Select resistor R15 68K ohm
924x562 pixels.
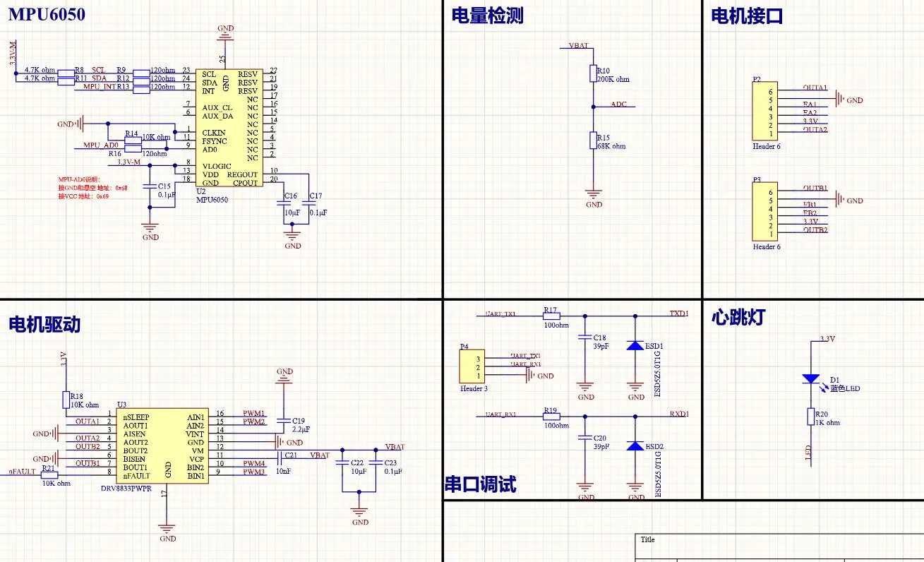[594, 140]
